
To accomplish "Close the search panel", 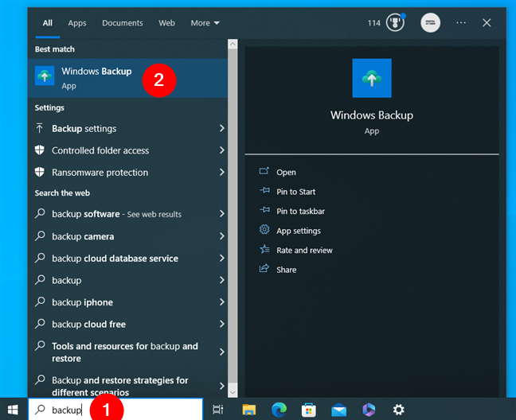I will point(487,23).
